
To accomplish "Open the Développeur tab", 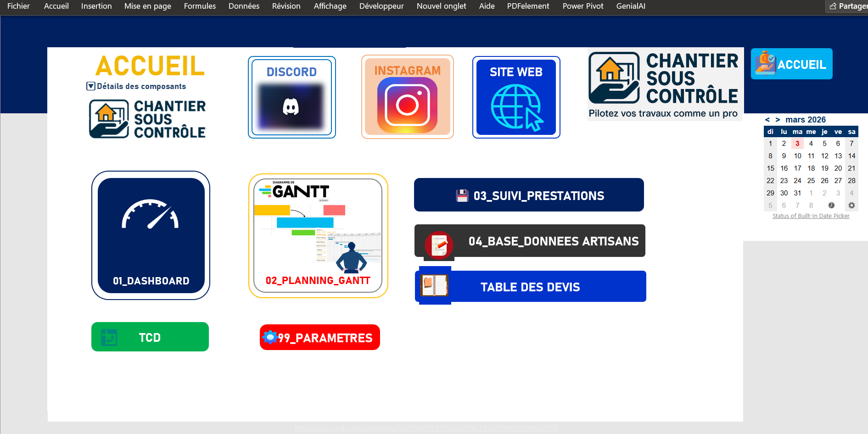I will coord(381,6).
